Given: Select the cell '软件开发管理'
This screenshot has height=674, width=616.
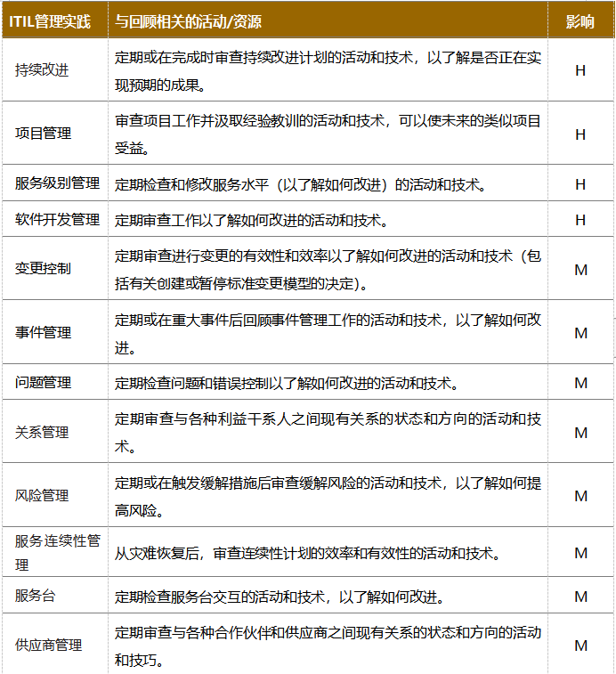Looking at the screenshot, I should click(x=57, y=219).
